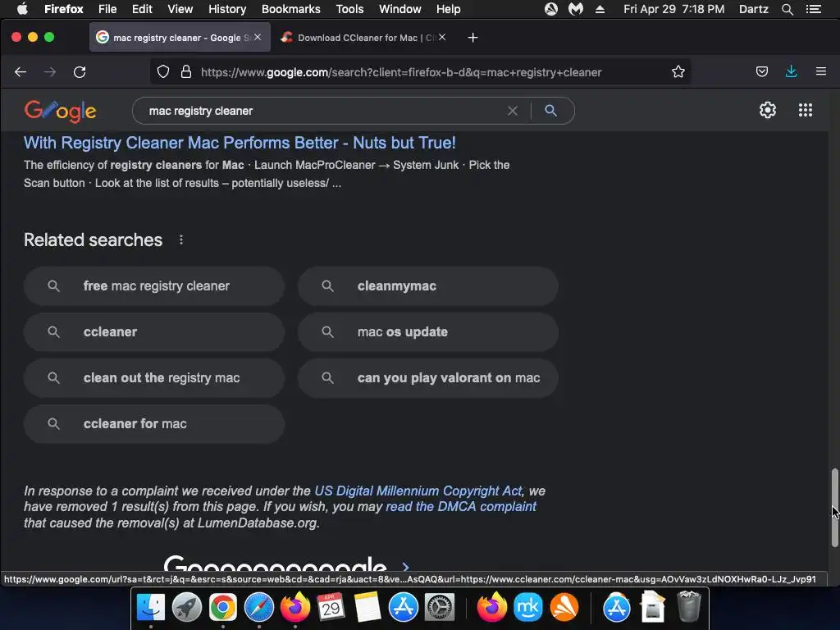
Task: Open the Notes app in dock
Action: point(367,608)
